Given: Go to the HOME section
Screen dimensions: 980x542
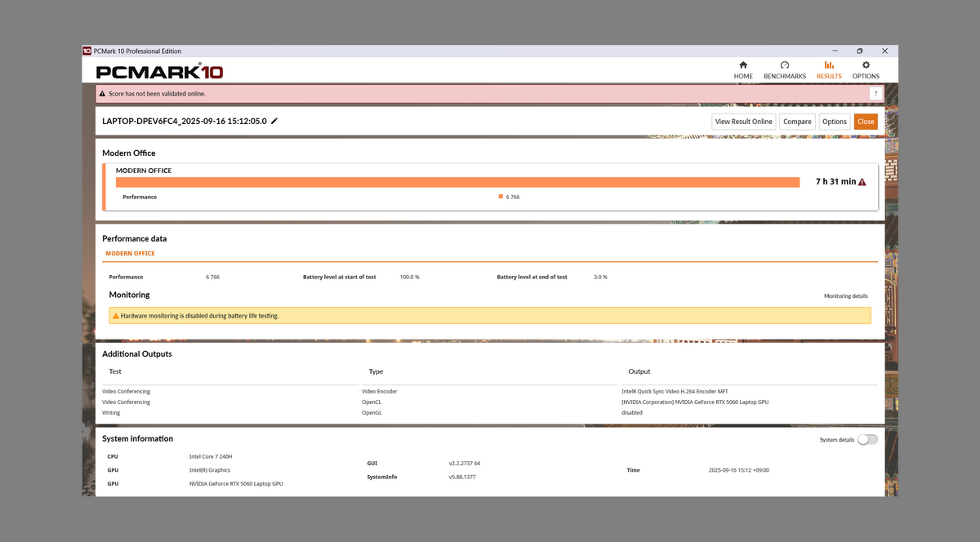Looking at the screenshot, I should (743, 69).
